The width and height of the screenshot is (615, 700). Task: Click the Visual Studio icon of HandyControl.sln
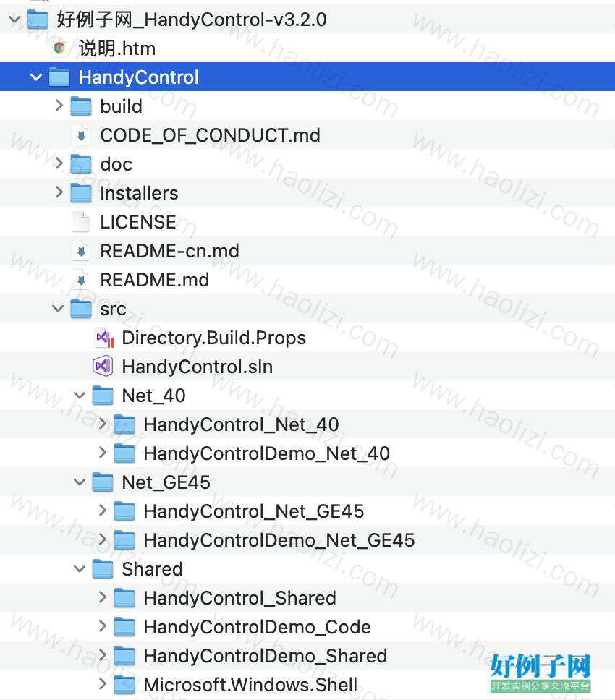pyautogui.click(x=103, y=367)
